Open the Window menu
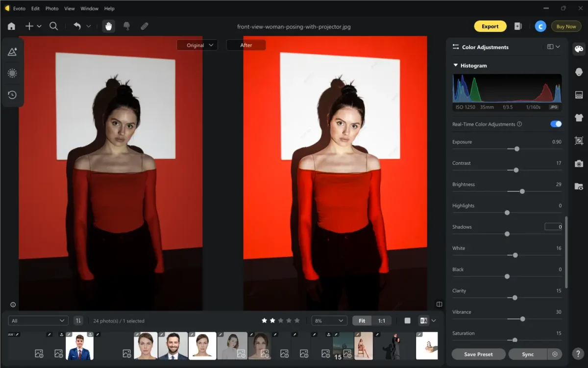The image size is (588, 368). click(89, 8)
